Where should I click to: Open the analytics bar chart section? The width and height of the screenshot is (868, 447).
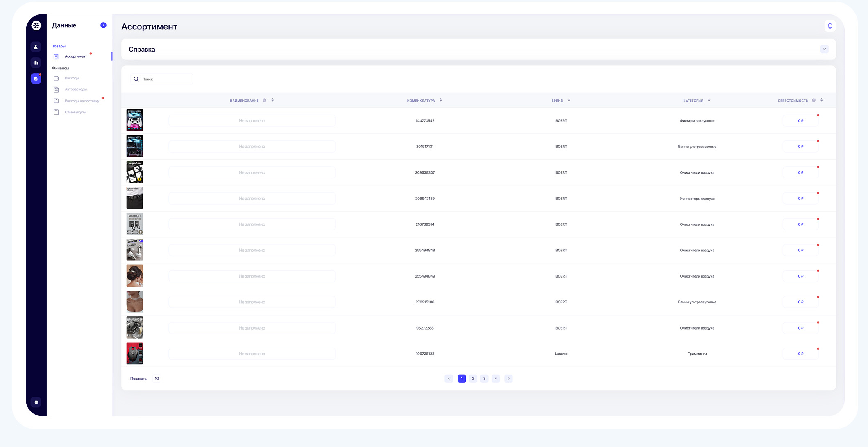pos(36,63)
